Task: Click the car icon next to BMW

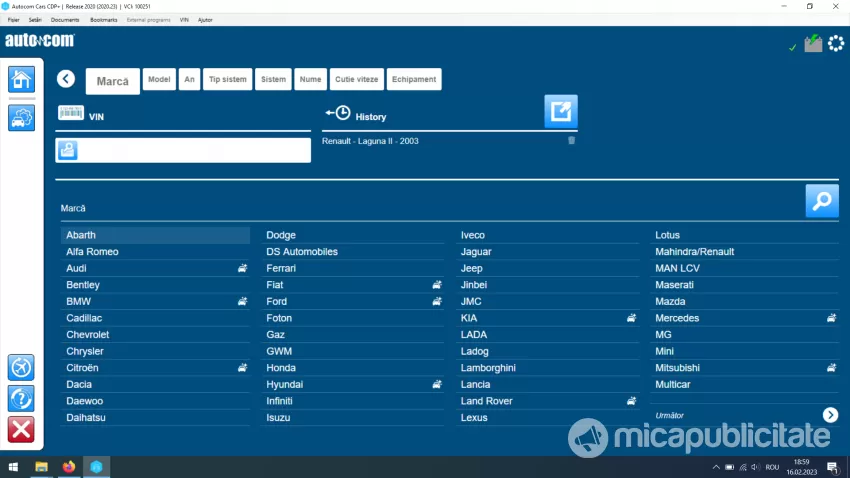Action: [x=242, y=301]
